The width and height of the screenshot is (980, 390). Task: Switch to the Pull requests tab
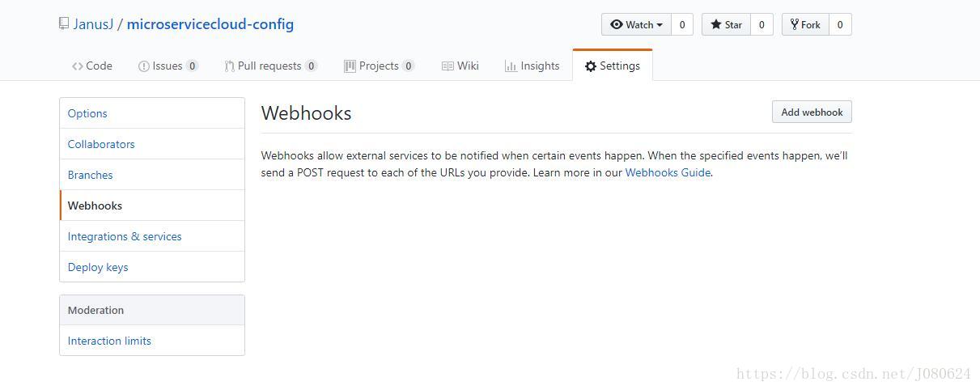(271, 66)
